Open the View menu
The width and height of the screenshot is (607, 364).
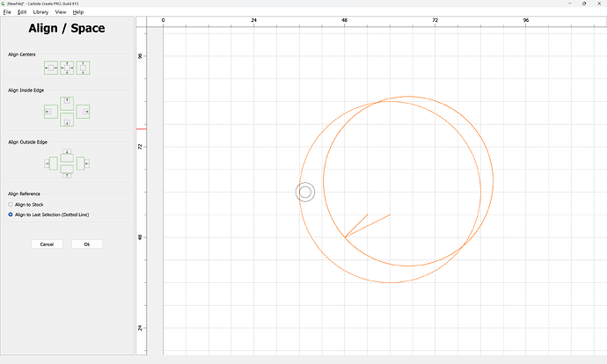(61, 12)
